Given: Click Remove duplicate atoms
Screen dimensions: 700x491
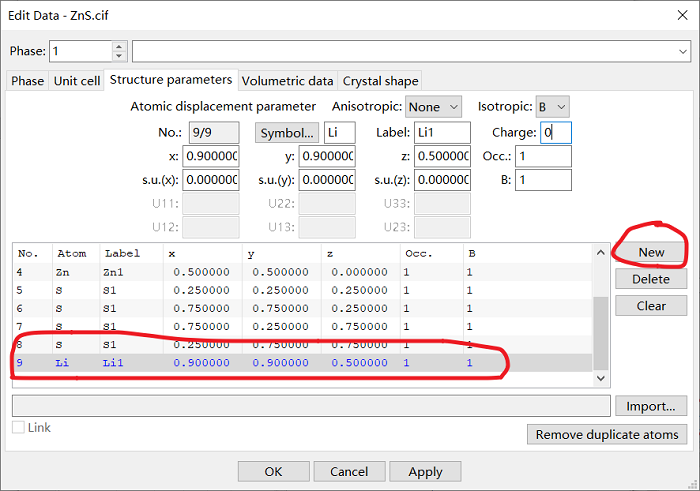Looking at the screenshot, I should pos(607,434).
